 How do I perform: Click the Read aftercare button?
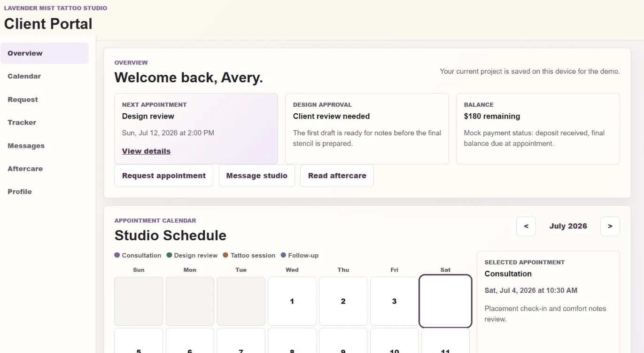coord(337,175)
